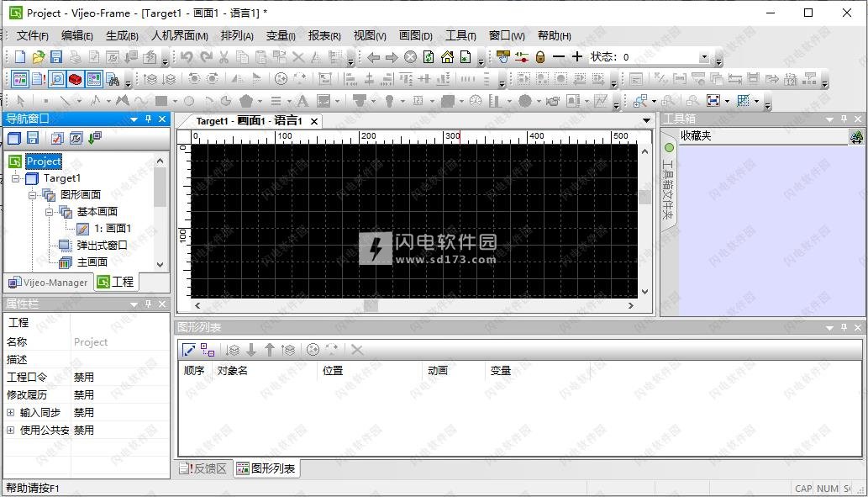Click the build wrench icon in navigator
Viewport: 868px width, 497px height.
point(76,138)
